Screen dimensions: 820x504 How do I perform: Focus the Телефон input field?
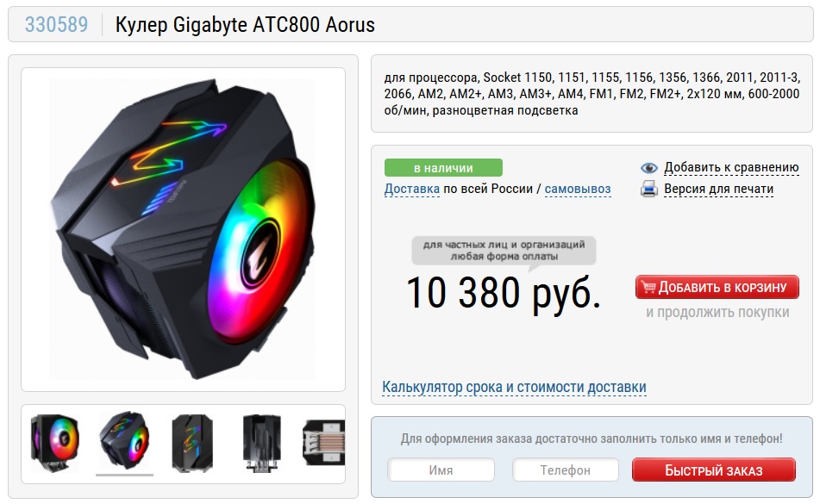566,470
